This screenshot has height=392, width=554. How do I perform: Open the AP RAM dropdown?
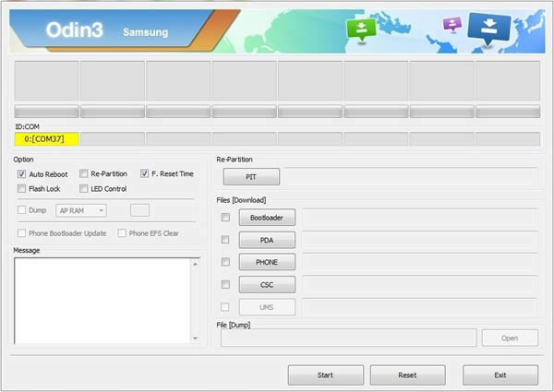coord(81,210)
